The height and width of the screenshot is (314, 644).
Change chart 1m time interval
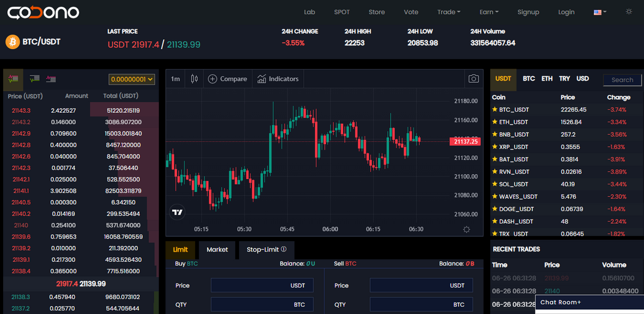tap(175, 79)
